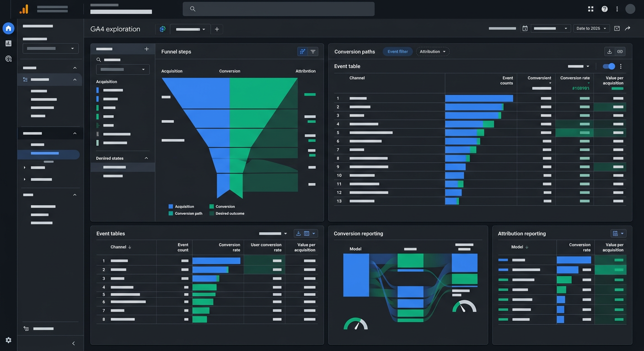Toggle the Event table switch

click(609, 66)
